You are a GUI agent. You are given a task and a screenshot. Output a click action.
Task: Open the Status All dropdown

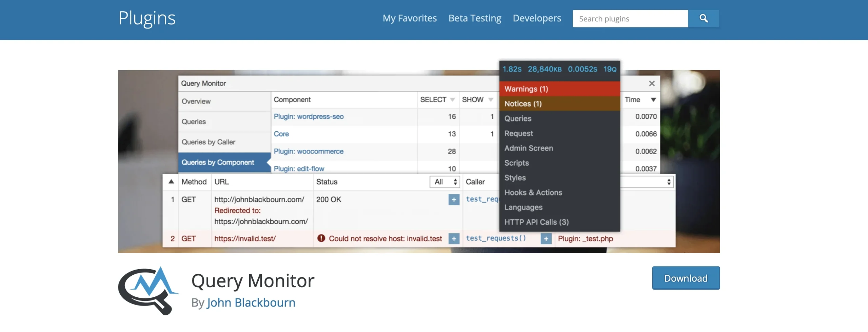point(445,182)
